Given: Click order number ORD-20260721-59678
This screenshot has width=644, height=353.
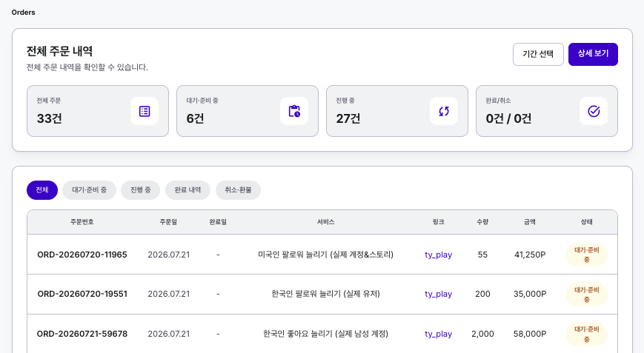Looking at the screenshot, I should (x=82, y=334).
